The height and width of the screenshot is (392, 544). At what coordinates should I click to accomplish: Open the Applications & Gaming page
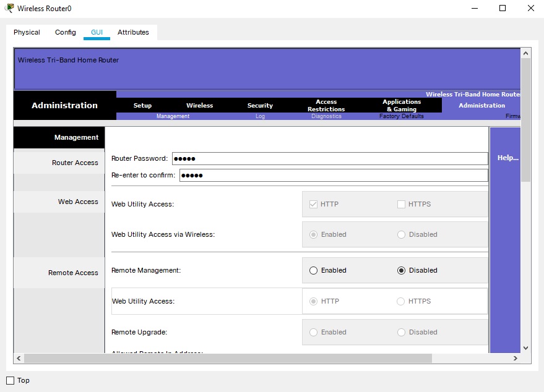pyautogui.click(x=401, y=105)
